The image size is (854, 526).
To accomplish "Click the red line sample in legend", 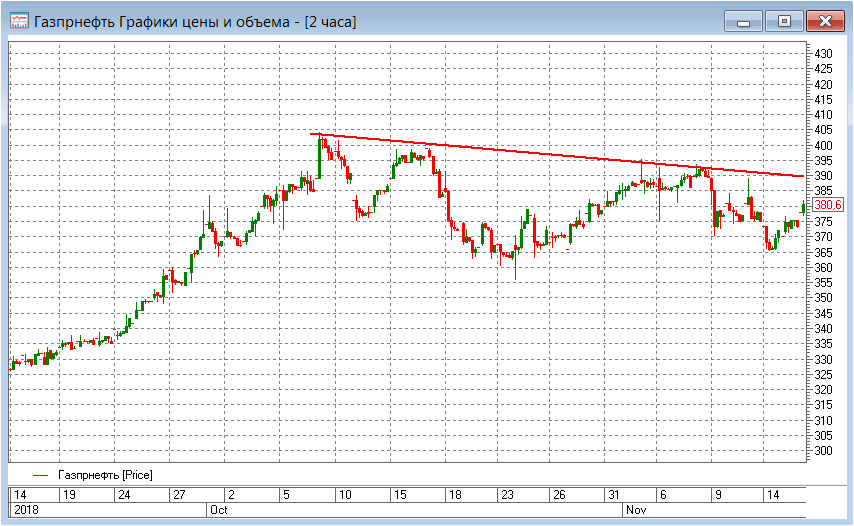I will coord(40,474).
